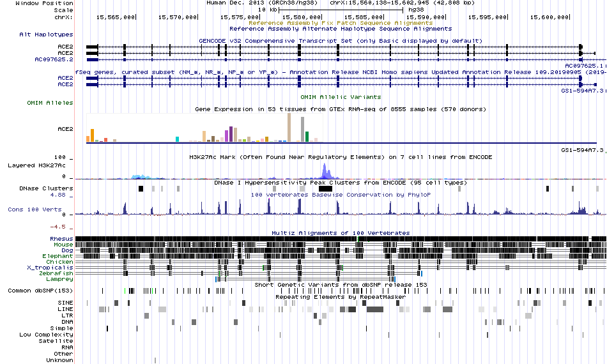Select the X_tropicalis alignment row label
This screenshot has width=607, height=364.
point(50,268)
